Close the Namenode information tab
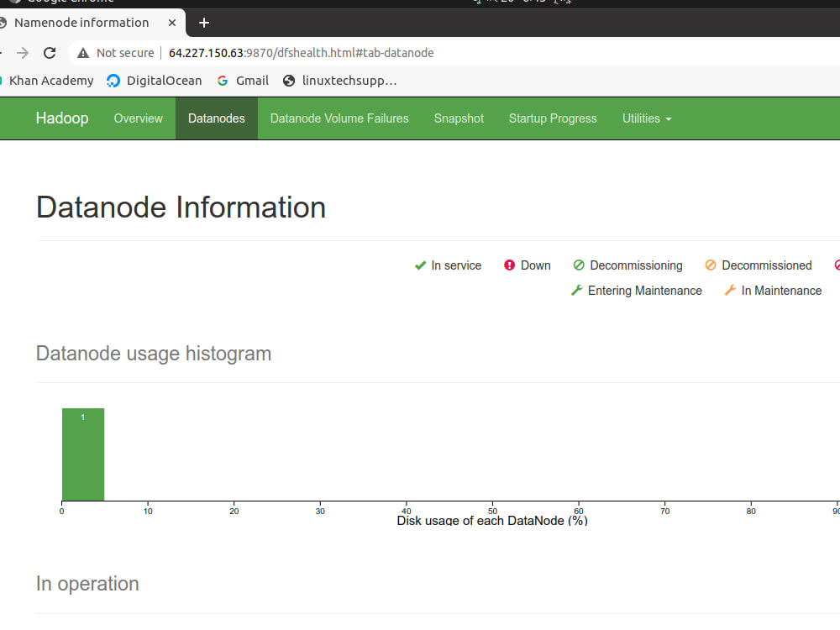The width and height of the screenshot is (840, 630). click(172, 23)
